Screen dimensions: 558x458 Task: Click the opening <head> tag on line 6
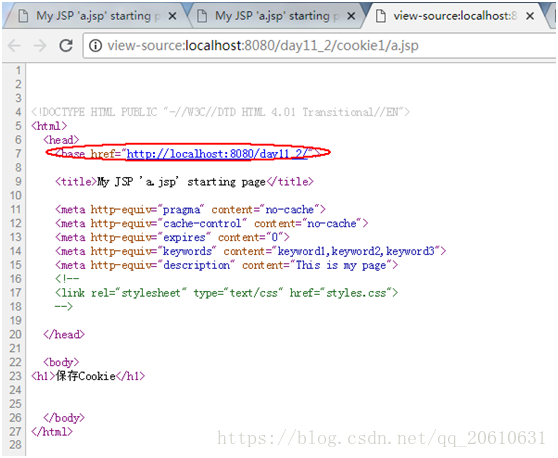click(x=61, y=140)
